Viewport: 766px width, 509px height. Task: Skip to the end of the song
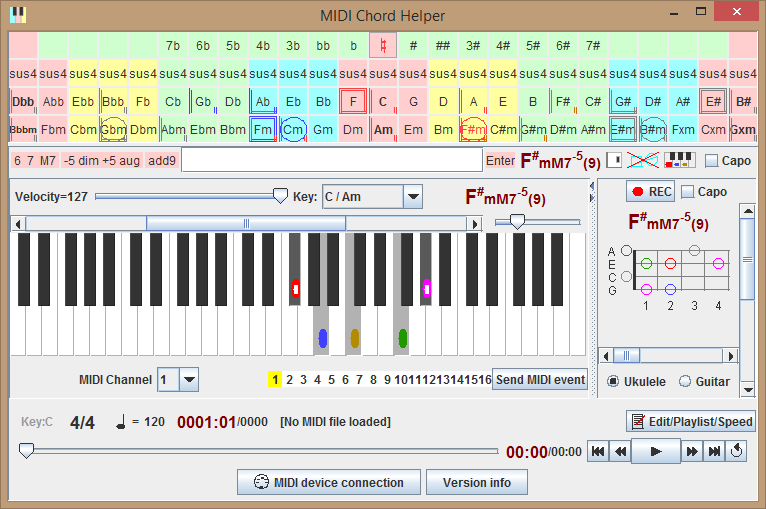tap(714, 451)
